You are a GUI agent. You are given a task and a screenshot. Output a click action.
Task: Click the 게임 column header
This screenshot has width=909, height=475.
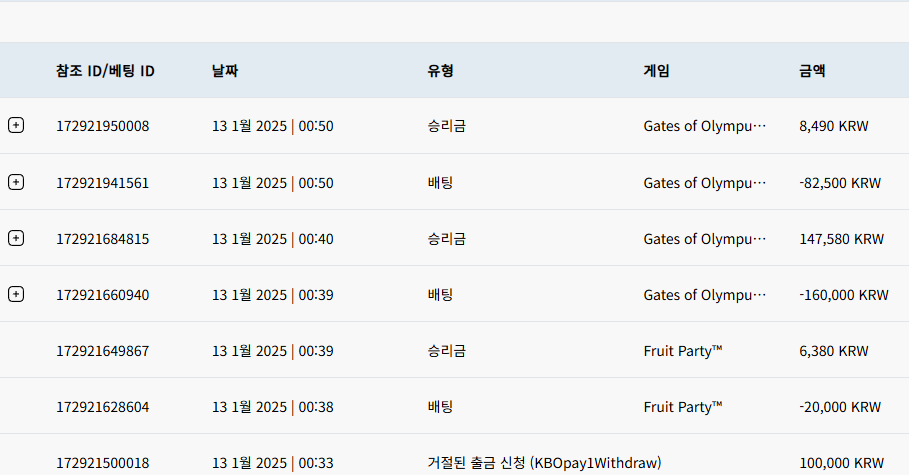(x=656, y=71)
